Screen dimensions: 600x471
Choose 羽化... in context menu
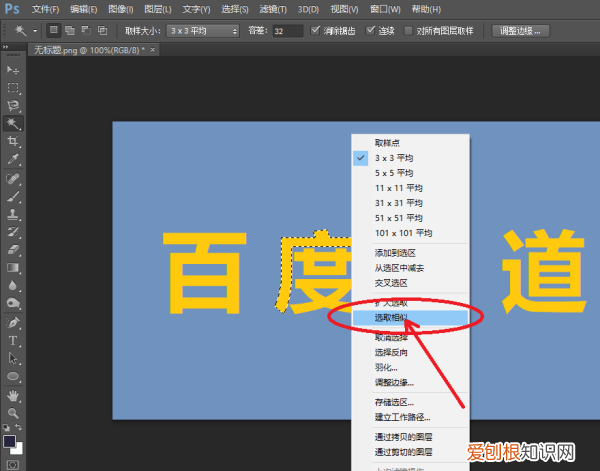point(410,368)
